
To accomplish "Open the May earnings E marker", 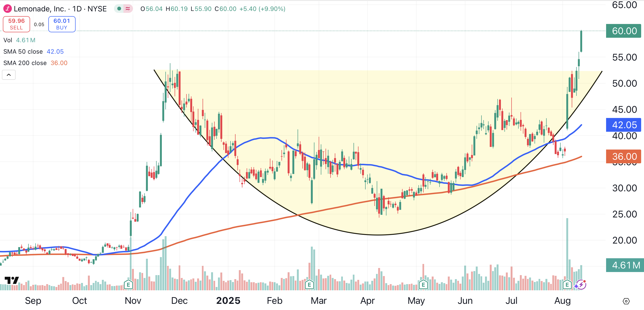I will (x=423, y=285).
